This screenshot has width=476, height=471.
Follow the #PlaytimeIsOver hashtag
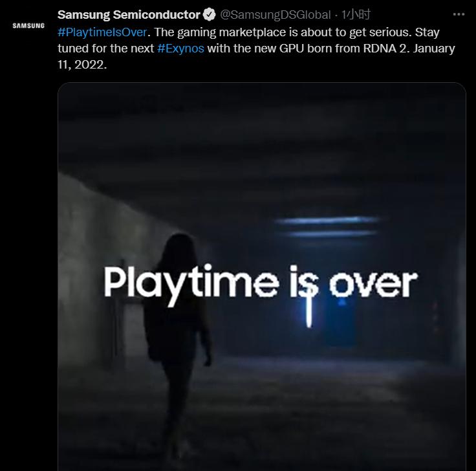click(102, 32)
